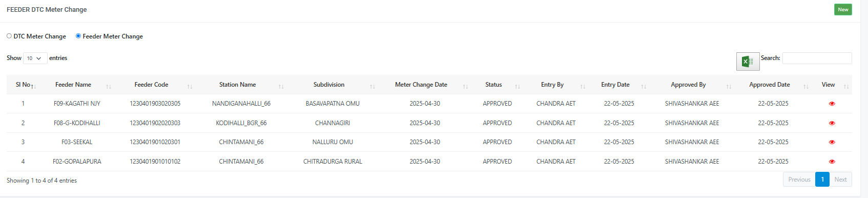This screenshot has width=868, height=198.
Task: Click feeder name F03-SEEKAL
Action: (77, 142)
